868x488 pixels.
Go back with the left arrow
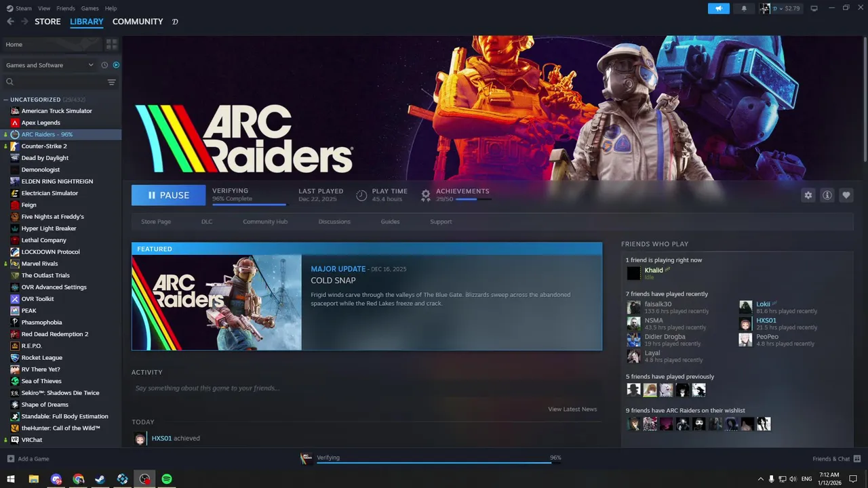10,22
